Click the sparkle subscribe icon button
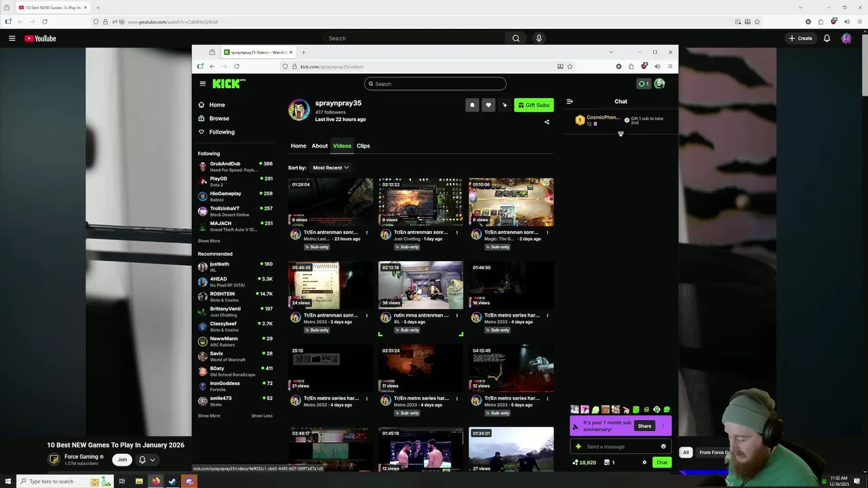Image resolution: width=868 pixels, height=488 pixels. 505,105
